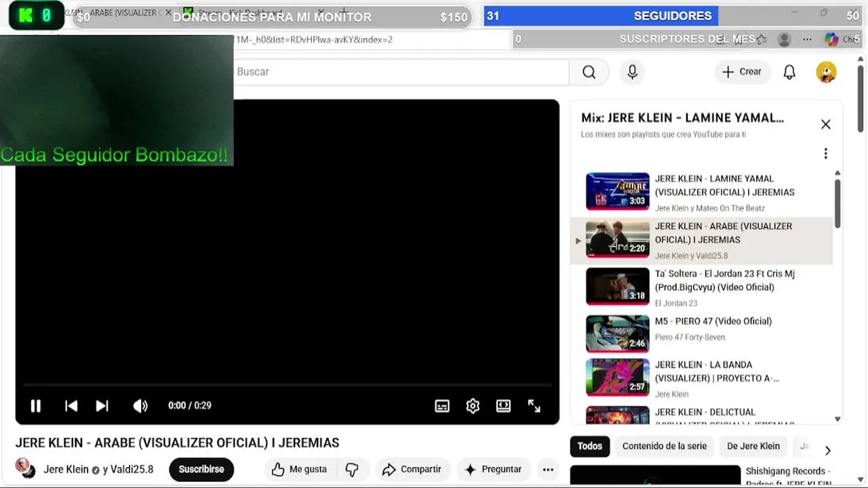The width and height of the screenshot is (868, 488).
Task: Enter fullscreen video mode
Action: pyautogui.click(x=534, y=405)
